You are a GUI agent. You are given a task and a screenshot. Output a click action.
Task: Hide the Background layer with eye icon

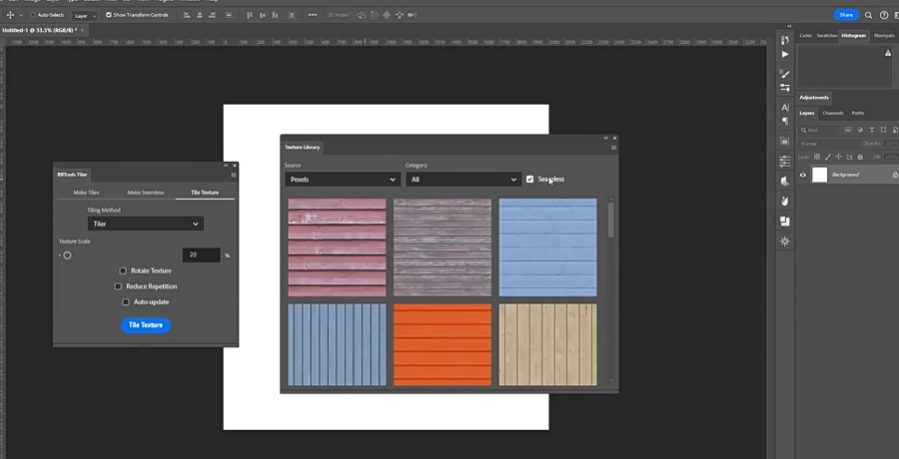coord(802,175)
